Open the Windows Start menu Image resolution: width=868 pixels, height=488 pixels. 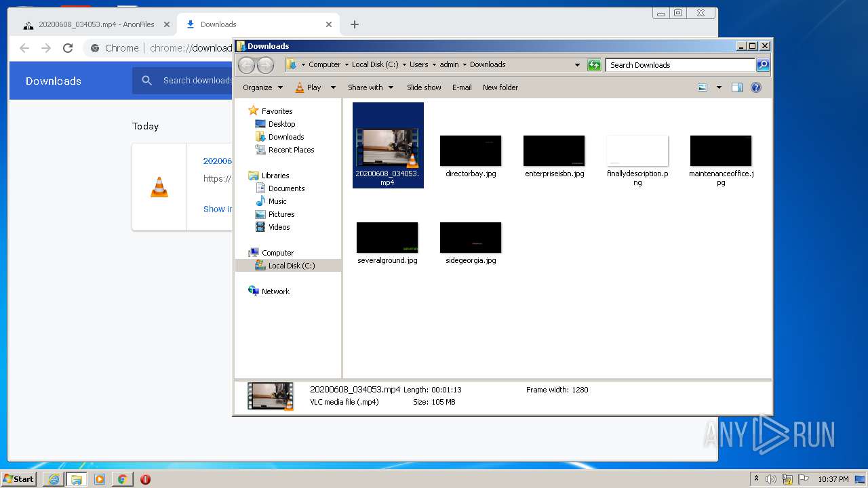[x=18, y=479]
